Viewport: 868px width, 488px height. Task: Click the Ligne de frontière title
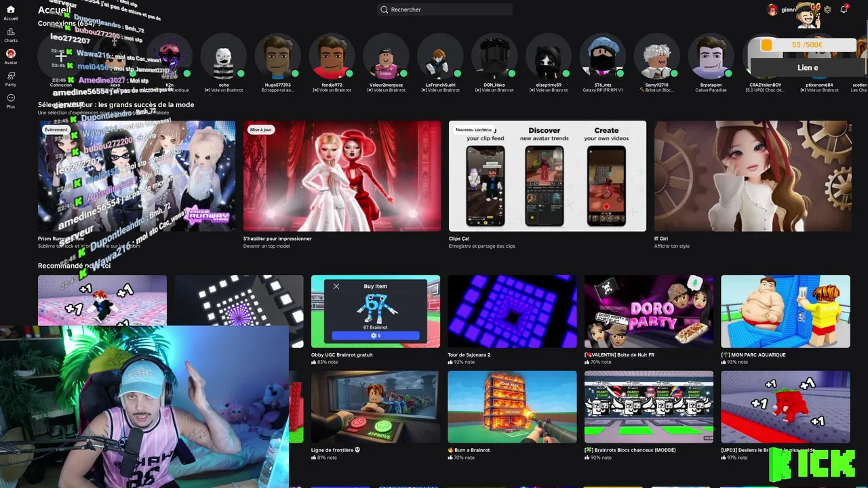tap(336, 450)
